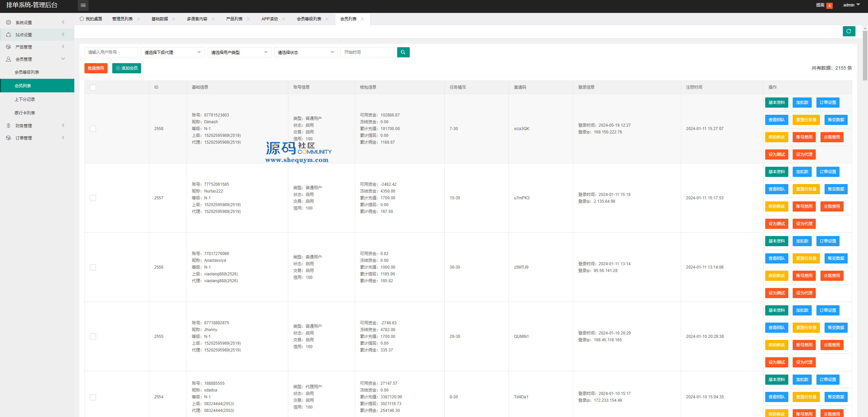Viewport: 868px width, 417px height.
Task: Close the 管理员列表 tab
Action: (138, 19)
